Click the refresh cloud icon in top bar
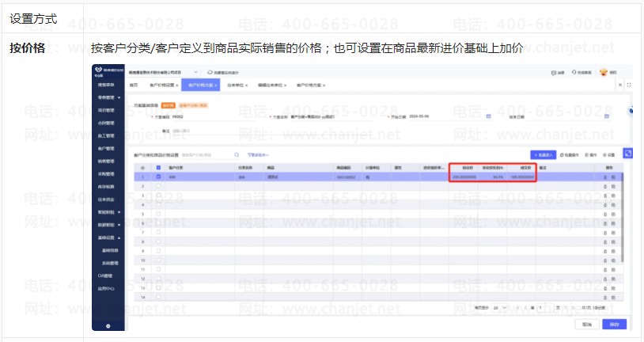Viewport: 644px width, 342px height. click(x=210, y=72)
